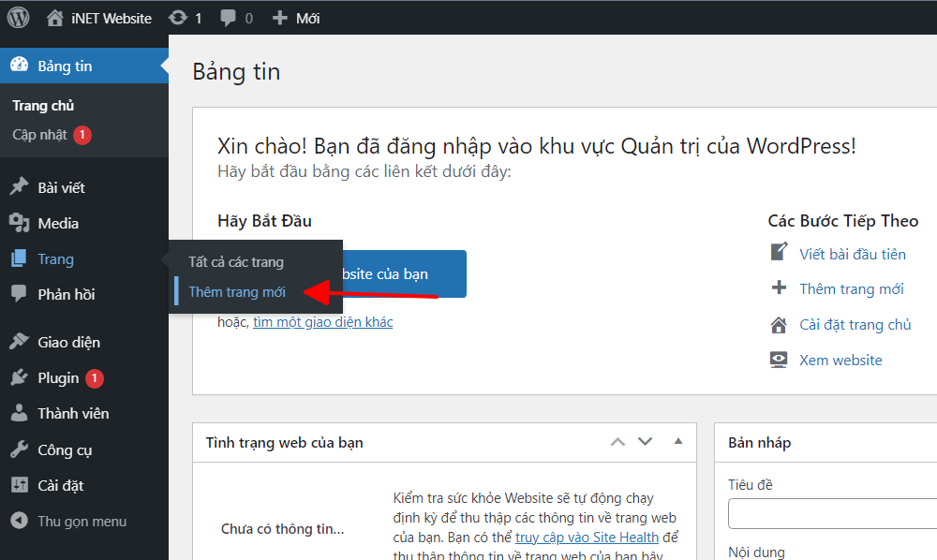This screenshot has height=560, width=937.
Task: Click the monitor icon for Xem website
Action: point(779,360)
